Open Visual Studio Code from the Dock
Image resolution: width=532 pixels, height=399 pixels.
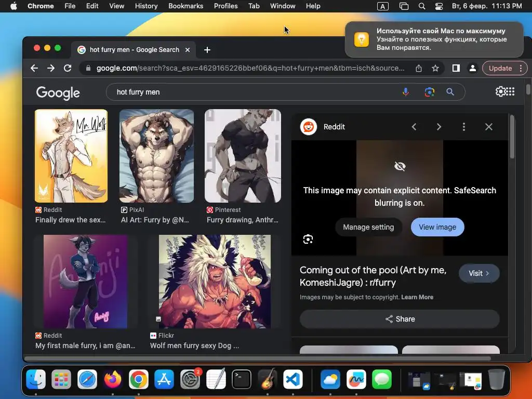293,379
